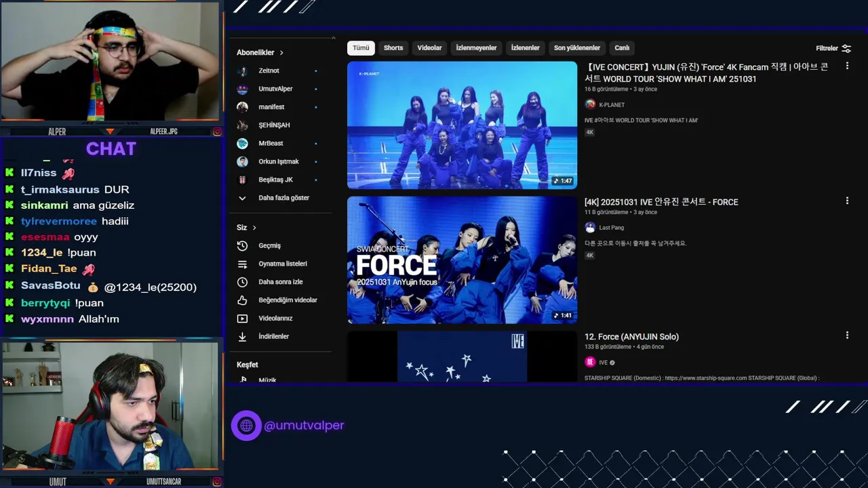Click the @umutvalper handle text
The width and height of the screenshot is (868, 488).
tap(304, 426)
